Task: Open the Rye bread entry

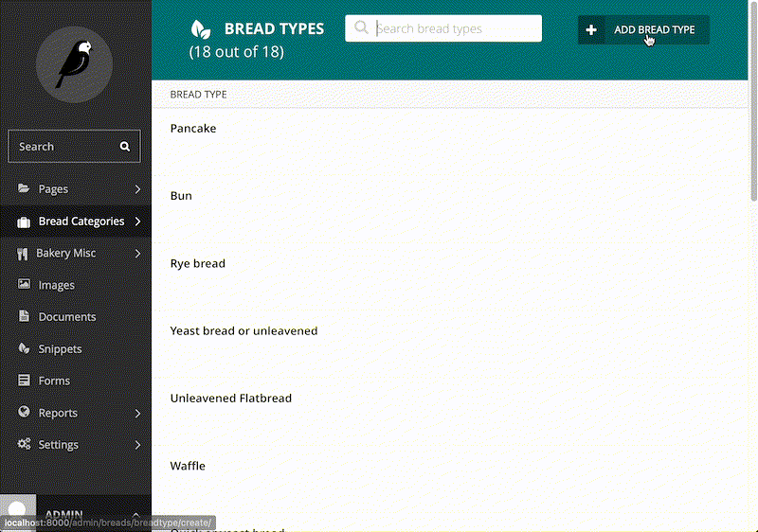Action: click(x=198, y=263)
